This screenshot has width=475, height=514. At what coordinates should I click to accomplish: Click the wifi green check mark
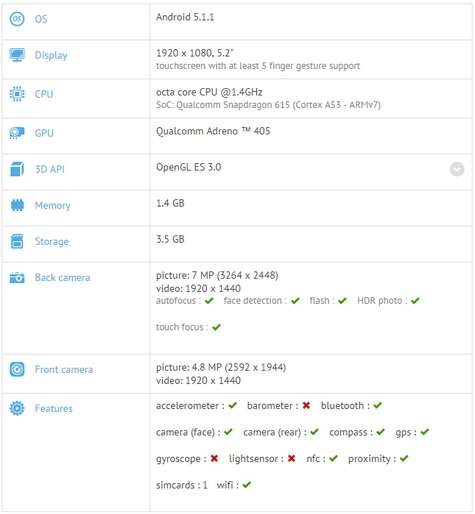247,485
